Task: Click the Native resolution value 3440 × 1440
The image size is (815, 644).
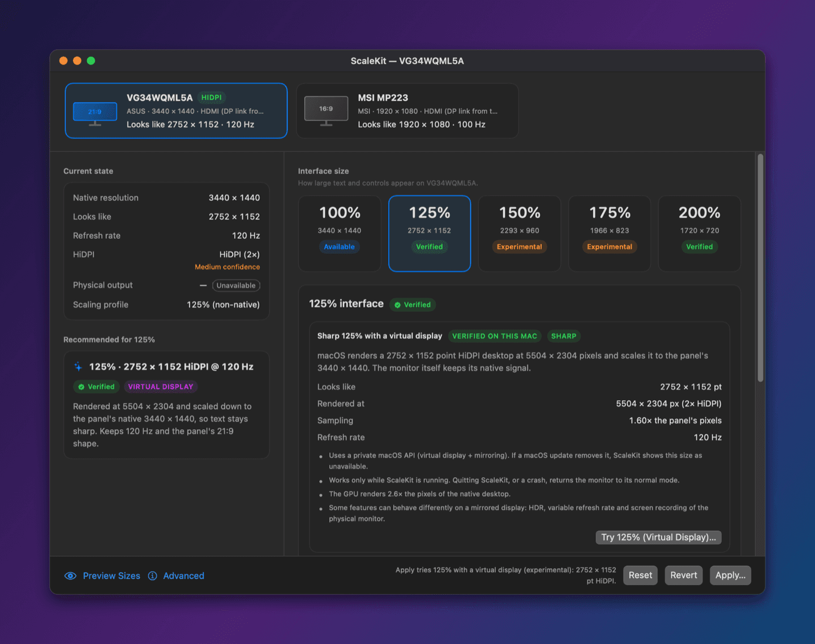Action: 234,198
